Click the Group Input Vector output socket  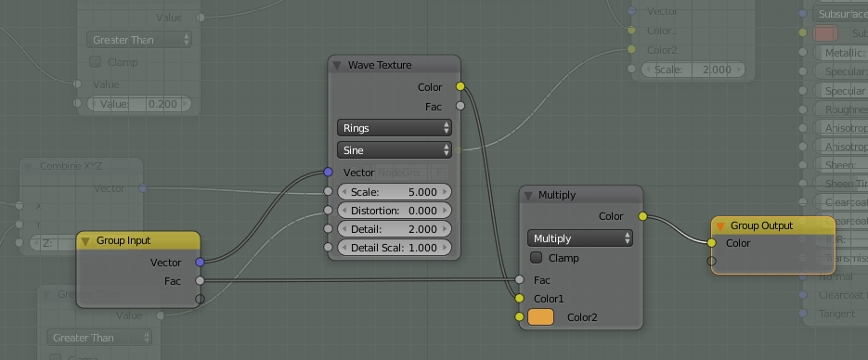click(x=200, y=263)
